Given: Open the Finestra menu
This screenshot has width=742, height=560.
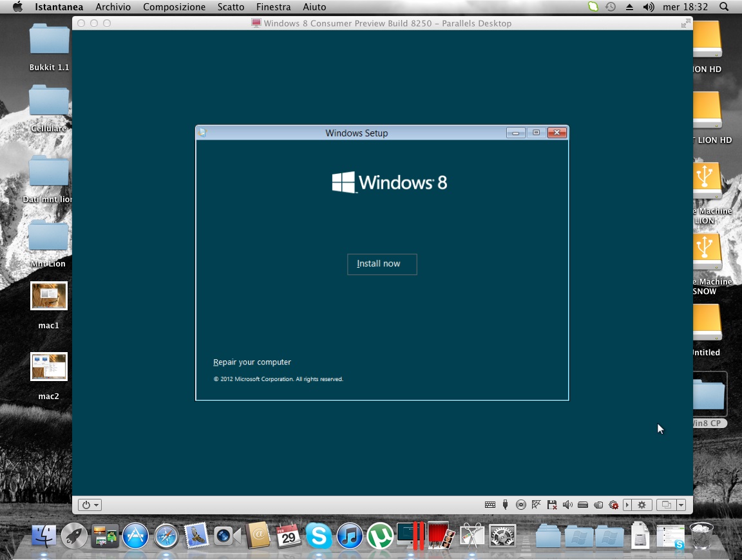Looking at the screenshot, I should point(274,7).
